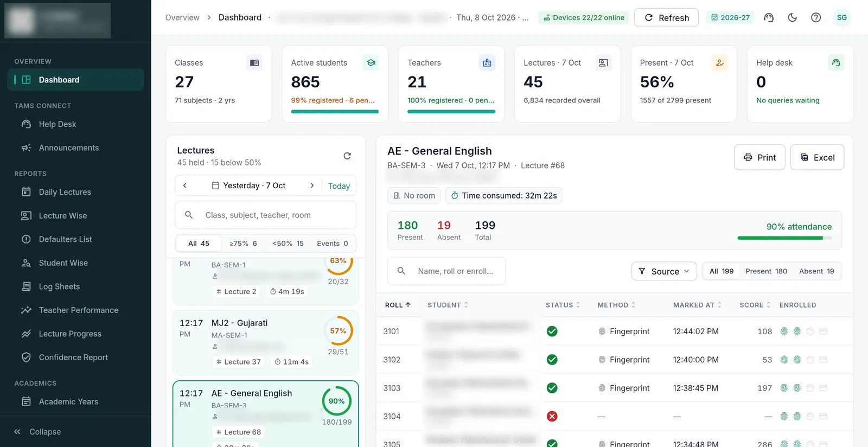Open Lecture Progress report
The height and width of the screenshot is (447, 868).
(75, 334)
